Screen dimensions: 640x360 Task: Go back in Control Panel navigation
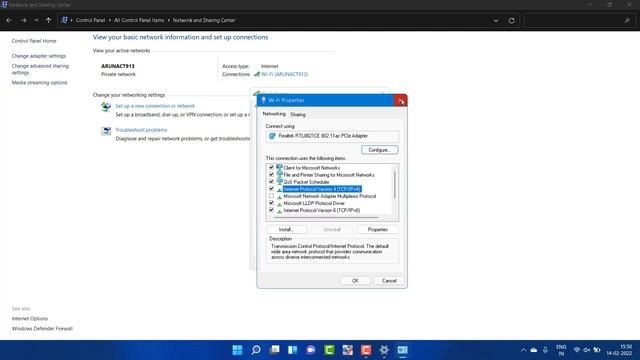[x=9, y=20]
